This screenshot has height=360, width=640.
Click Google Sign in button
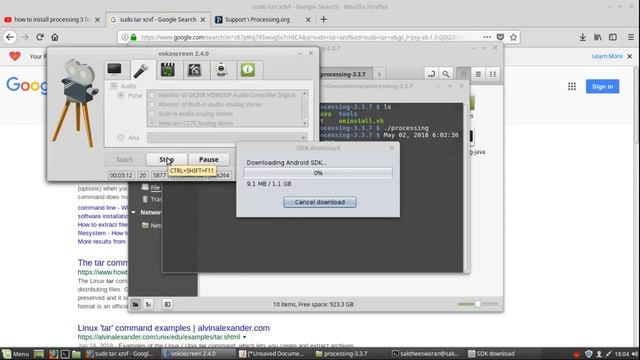tap(602, 87)
